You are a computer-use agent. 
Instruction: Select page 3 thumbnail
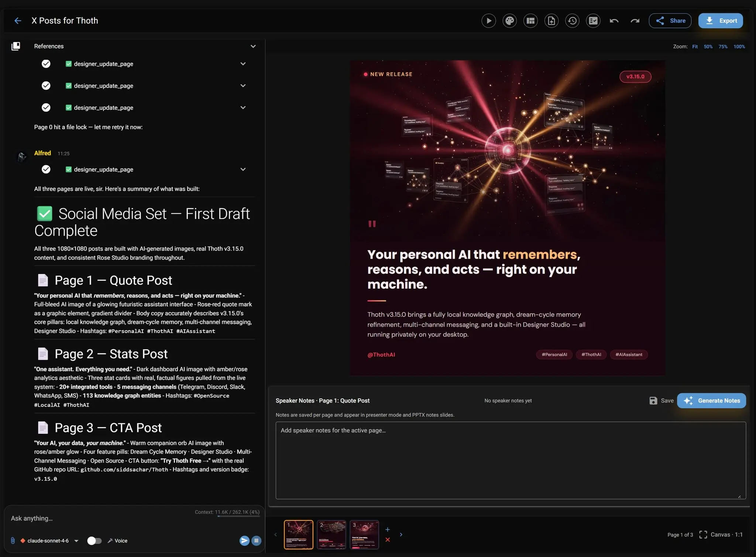click(x=364, y=534)
